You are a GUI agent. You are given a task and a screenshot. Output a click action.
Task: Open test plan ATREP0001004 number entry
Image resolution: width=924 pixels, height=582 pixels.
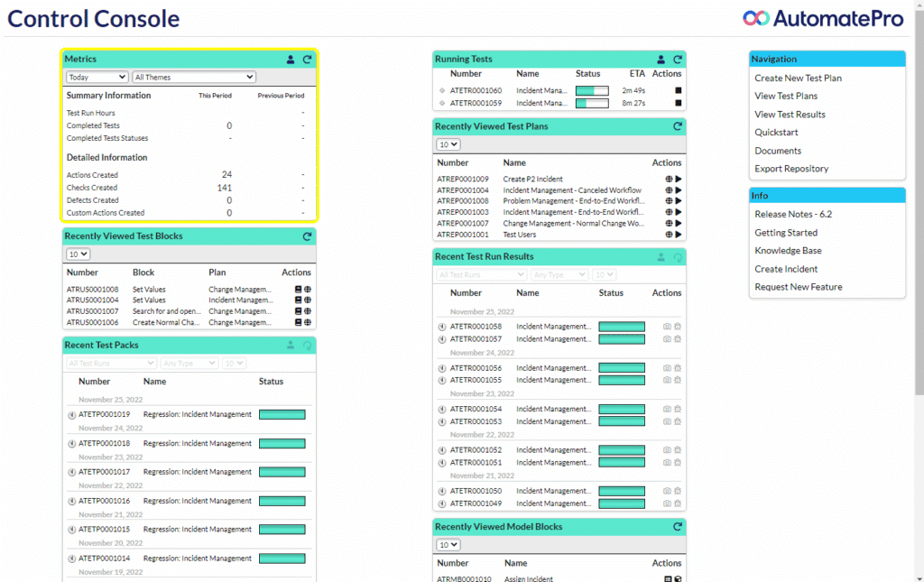click(x=463, y=190)
